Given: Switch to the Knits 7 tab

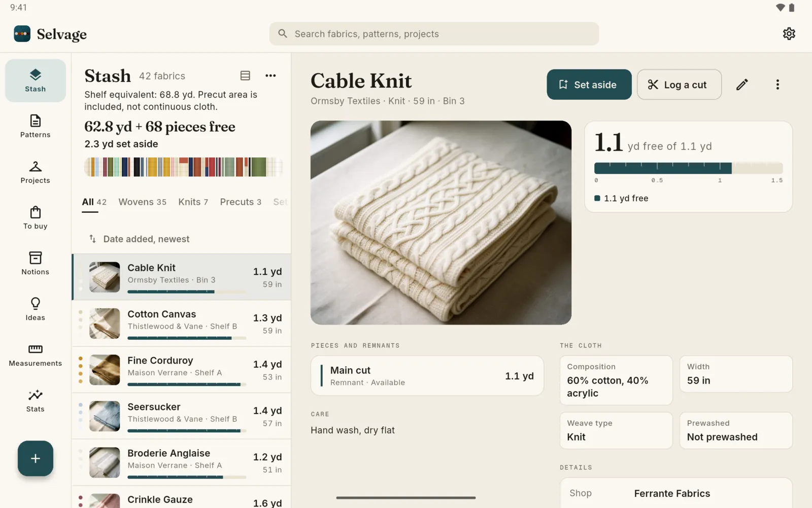Looking at the screenshot, I should [x=193, y=202].
